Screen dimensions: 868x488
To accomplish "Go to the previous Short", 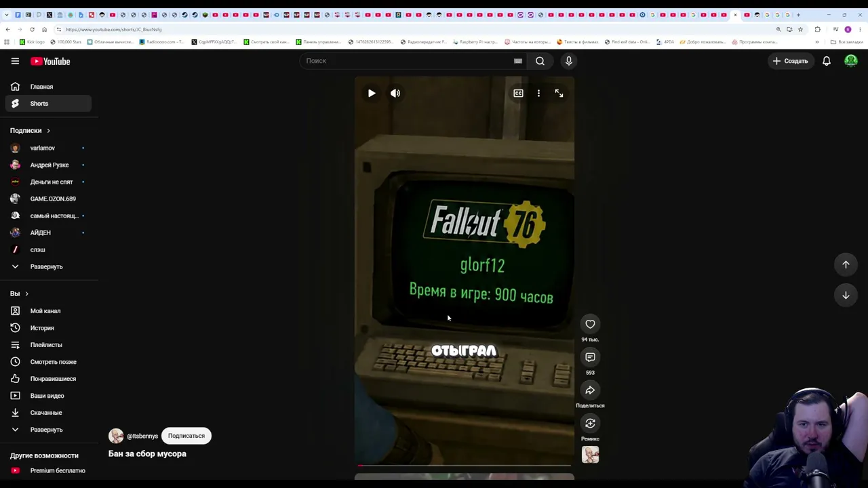I will coord(846,264).
